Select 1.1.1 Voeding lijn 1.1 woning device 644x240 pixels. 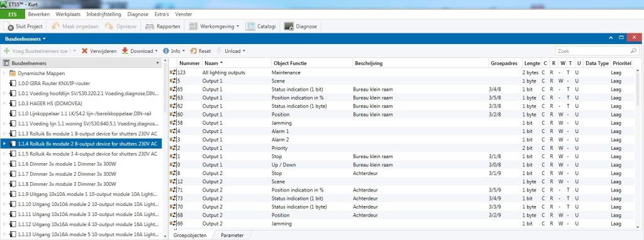tap(87, 123)
